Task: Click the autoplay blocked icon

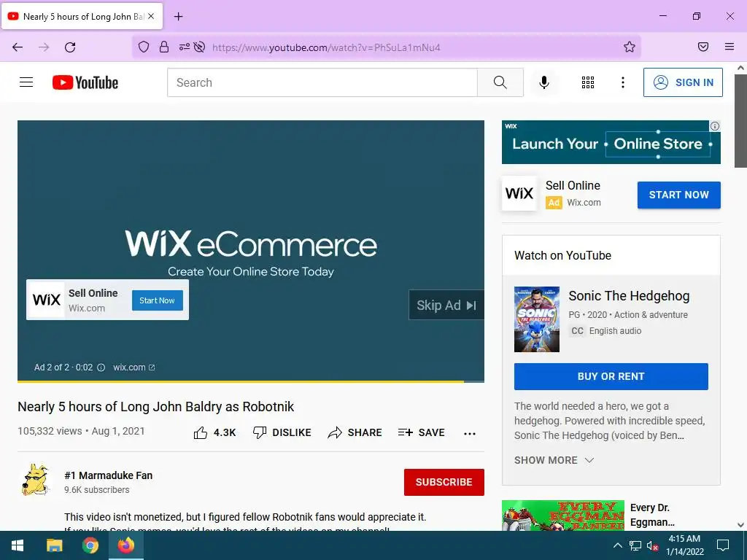Action: point(200,47)
